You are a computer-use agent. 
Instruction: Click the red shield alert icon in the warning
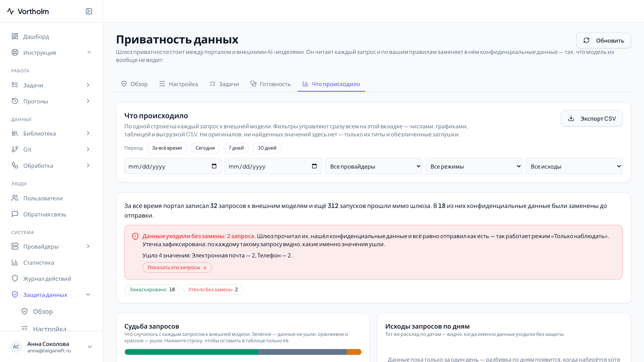tap(135, 236)
